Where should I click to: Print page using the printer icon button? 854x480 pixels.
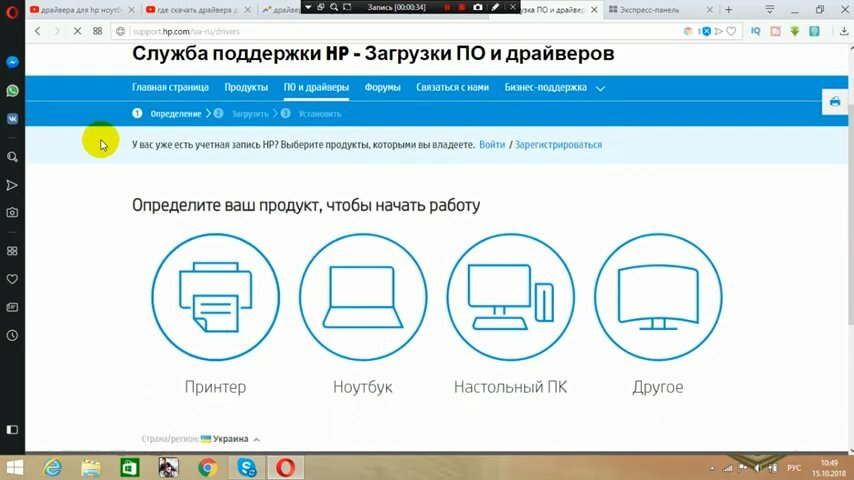(834, 102)
